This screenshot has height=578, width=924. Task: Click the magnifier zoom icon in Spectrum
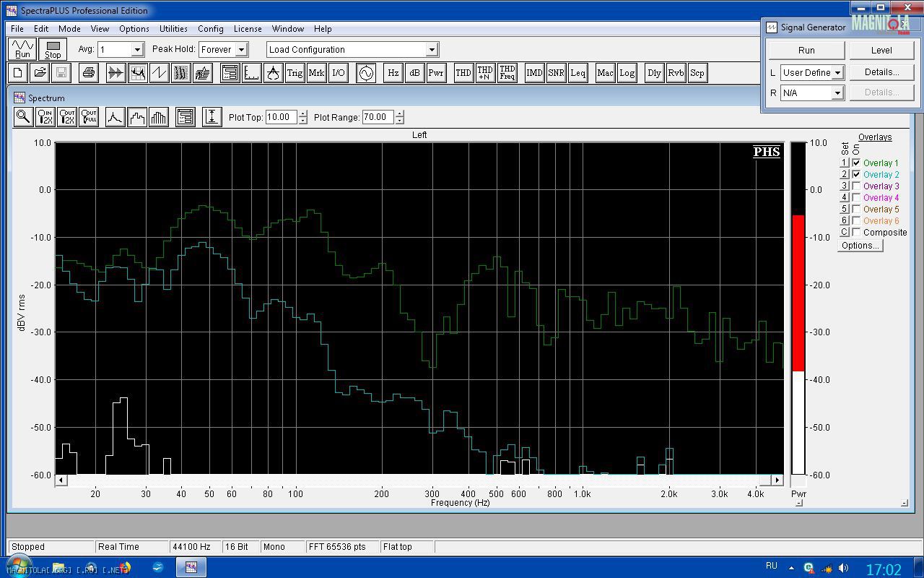pos(23,117)
